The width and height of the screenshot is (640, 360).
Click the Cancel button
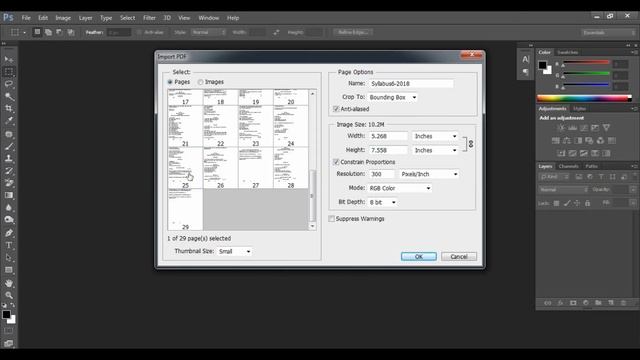tap(459, 256)
